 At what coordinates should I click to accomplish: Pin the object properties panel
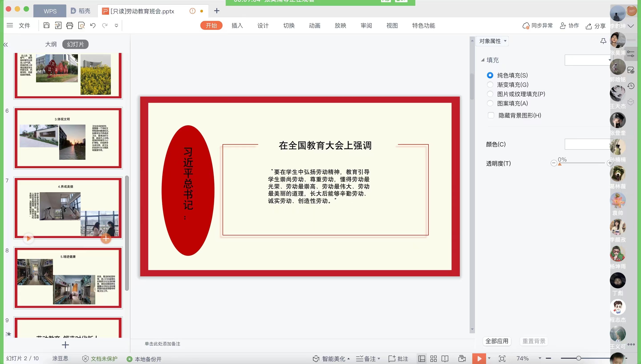(603, 41)
